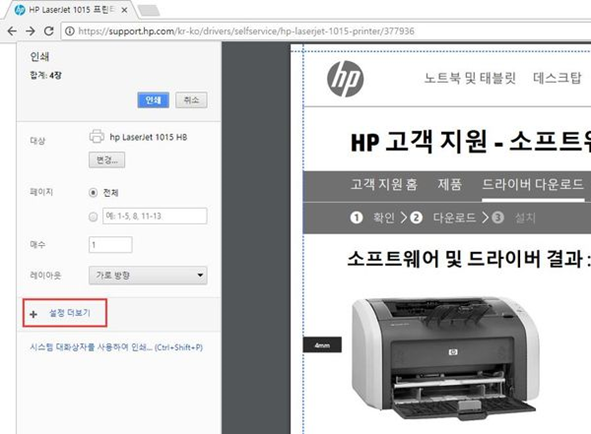591x434 pixels.
Task: Open a new tab with the blank tab button
Action: (x=149, y=11)
